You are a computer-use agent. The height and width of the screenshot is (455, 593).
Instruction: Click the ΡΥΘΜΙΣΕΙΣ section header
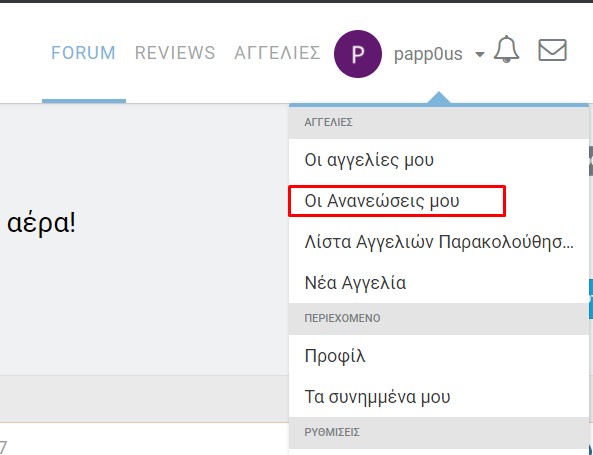pos(332,432)
